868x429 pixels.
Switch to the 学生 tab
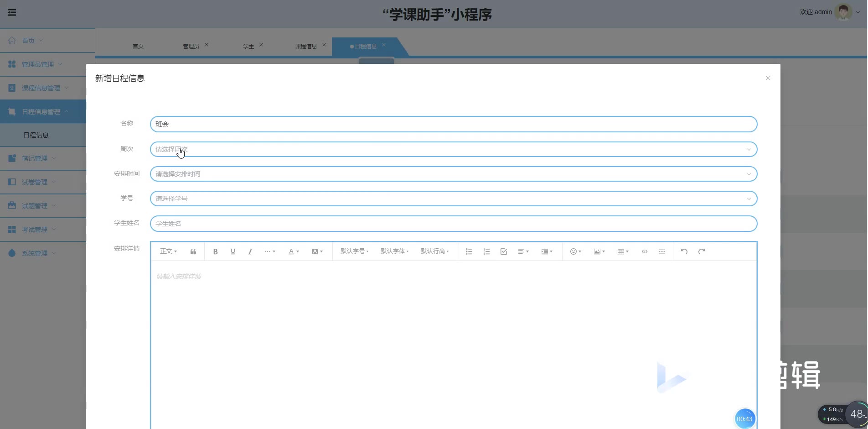[x=248, y=47]
